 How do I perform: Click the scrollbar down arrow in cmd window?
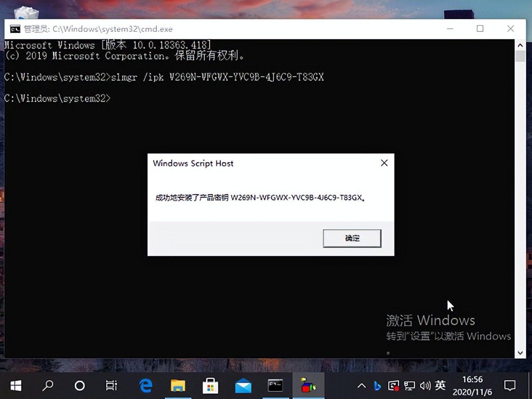point(520,353)
